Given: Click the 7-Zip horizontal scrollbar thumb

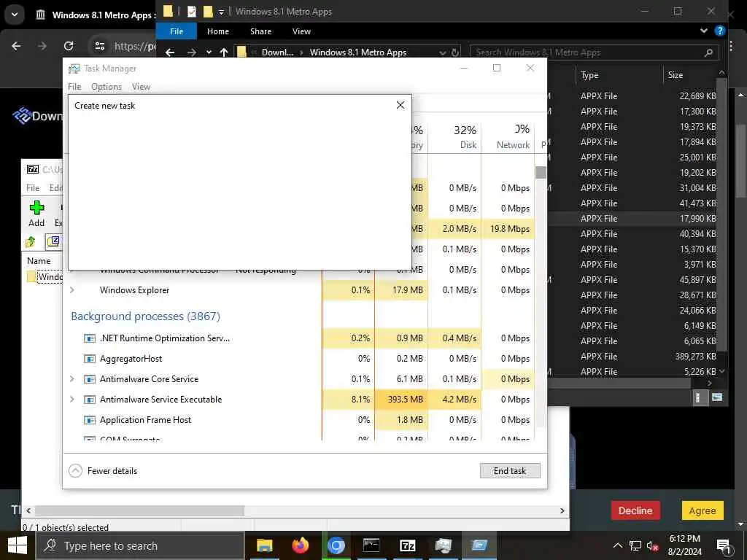Looking at the screenshot, I should pos(139,510).
